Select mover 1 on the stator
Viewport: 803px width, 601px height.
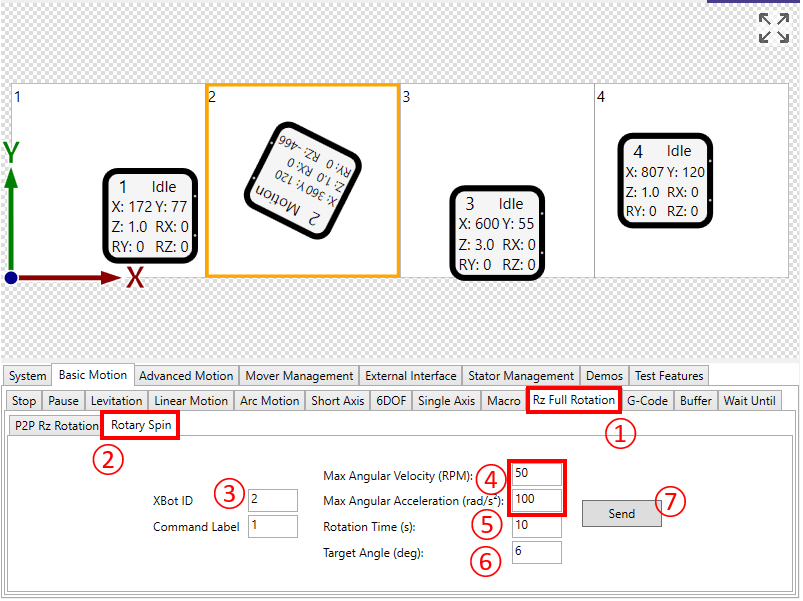coord(150,215)
